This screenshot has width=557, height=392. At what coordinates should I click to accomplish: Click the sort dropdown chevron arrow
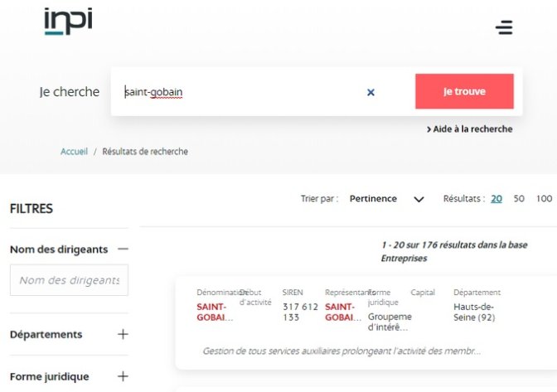419,199
